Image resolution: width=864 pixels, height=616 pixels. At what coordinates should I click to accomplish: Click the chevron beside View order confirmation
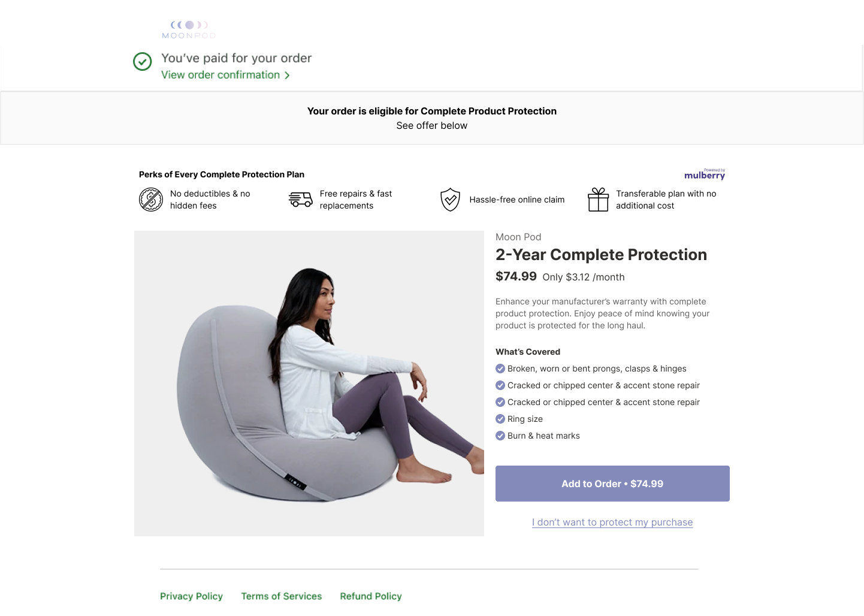click(x=287, y=76)
